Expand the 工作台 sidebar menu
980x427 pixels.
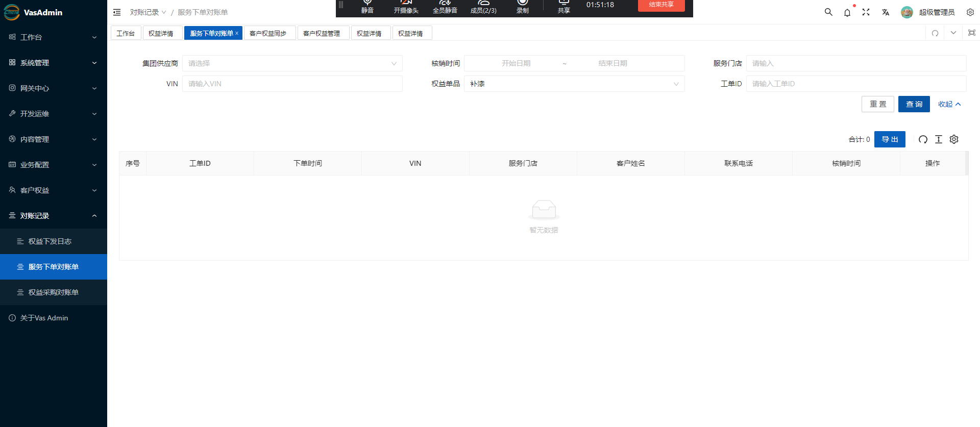pos(54,37)
